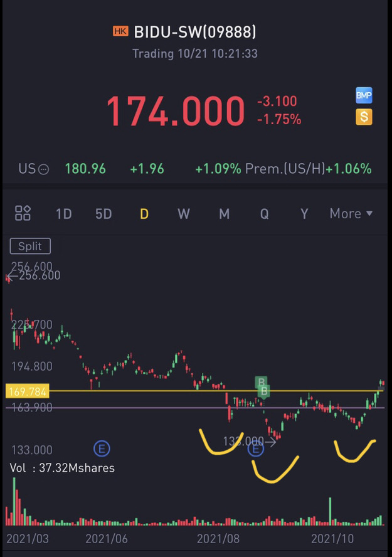The width and height of the screenshot is (392, 557).
Task: Tap the 133.000 axis price label
Action: coord(32,450)
